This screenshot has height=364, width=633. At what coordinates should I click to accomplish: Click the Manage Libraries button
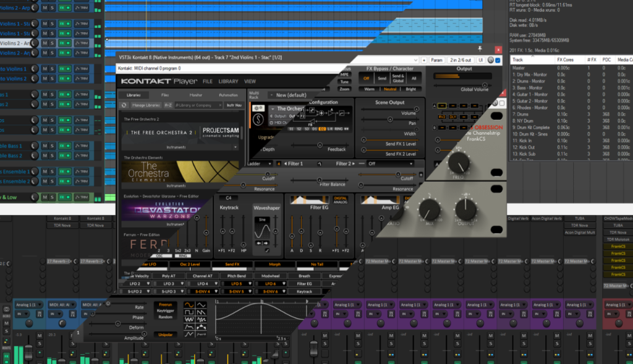(x=146, y=105)
